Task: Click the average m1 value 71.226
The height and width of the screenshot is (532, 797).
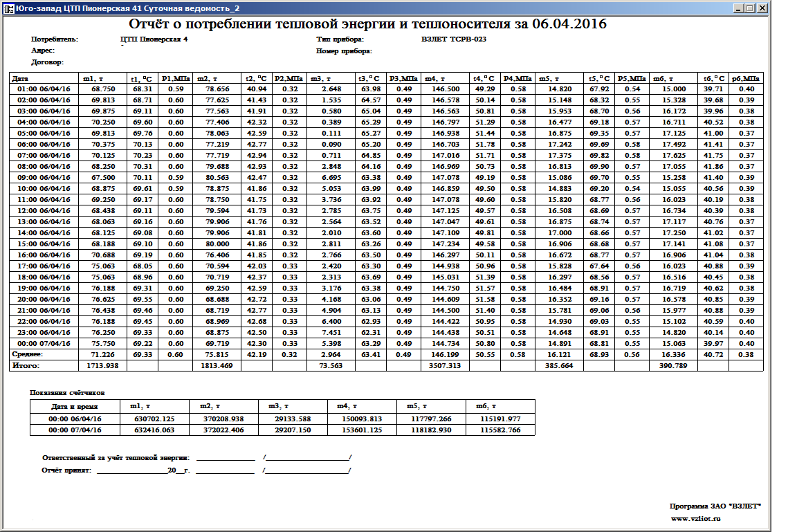Action: (102, 355)
